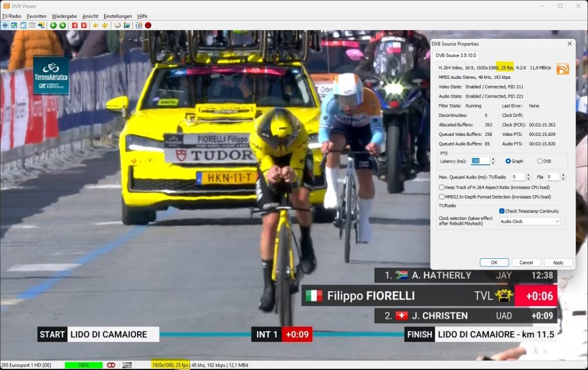Select the Graph radio button

pyautogui.click(x=509, y=161)
